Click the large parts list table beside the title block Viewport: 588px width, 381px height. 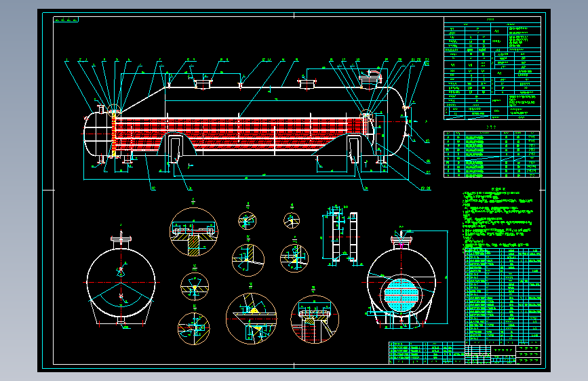point(503,296)
